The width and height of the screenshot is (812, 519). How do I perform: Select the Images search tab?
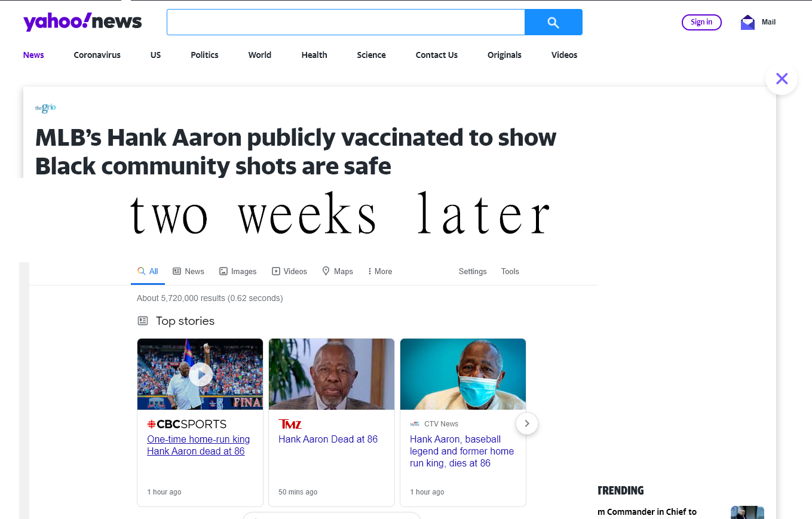238,271
